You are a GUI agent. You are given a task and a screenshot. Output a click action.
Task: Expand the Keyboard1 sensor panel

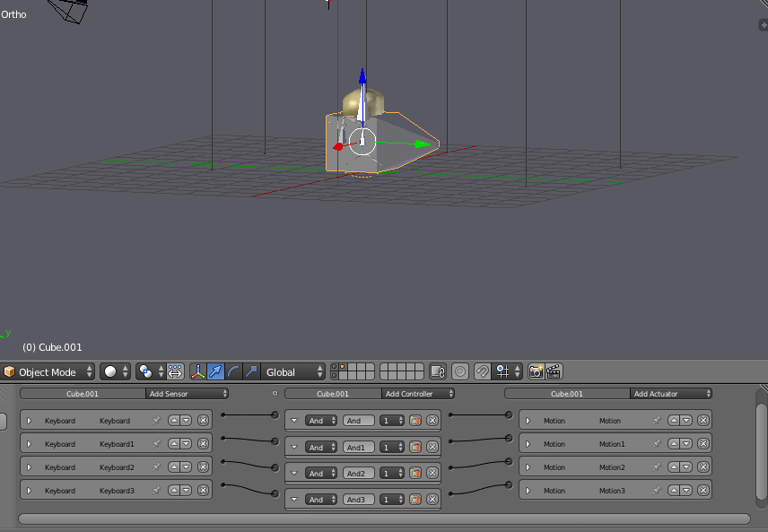(29, 444)
